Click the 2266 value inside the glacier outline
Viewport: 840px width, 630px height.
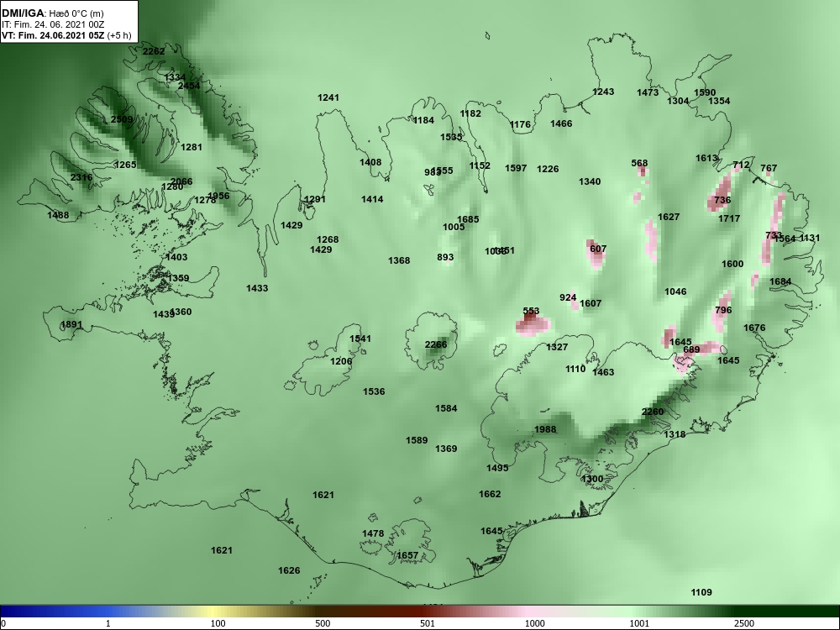click(435, 344)
